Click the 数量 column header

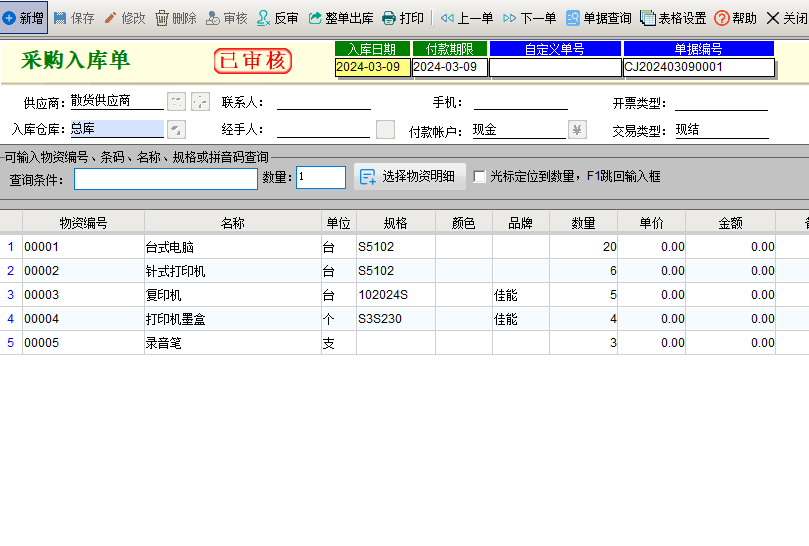584,223
